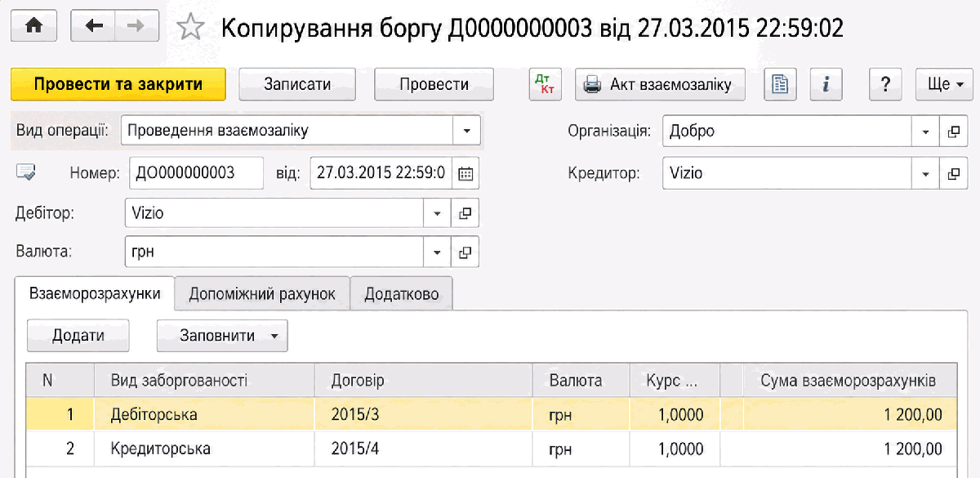Open the Організація record Добро

point(952,131)
